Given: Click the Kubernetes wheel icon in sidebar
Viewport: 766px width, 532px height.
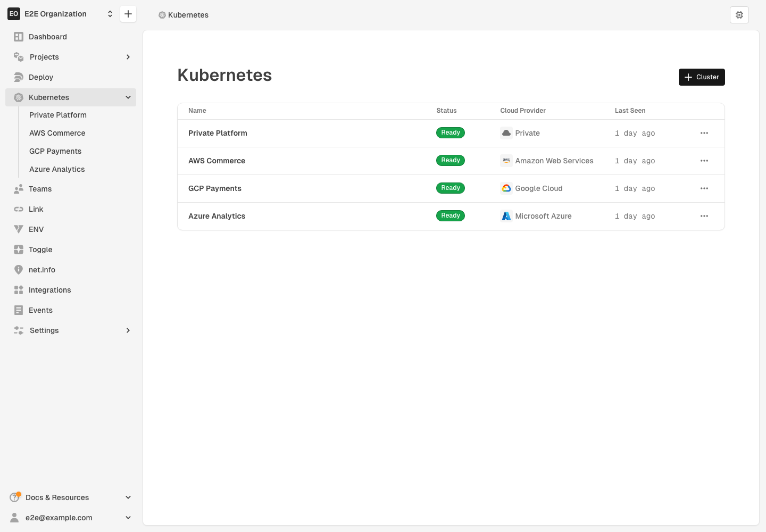Looking at the screenshot, I should 19,97.
